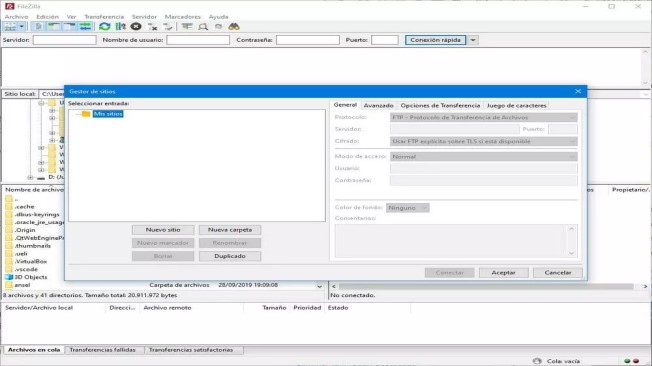Click the reconnect to server icon
The width and height of the screenshot is (652, 366).
point(168,27)
